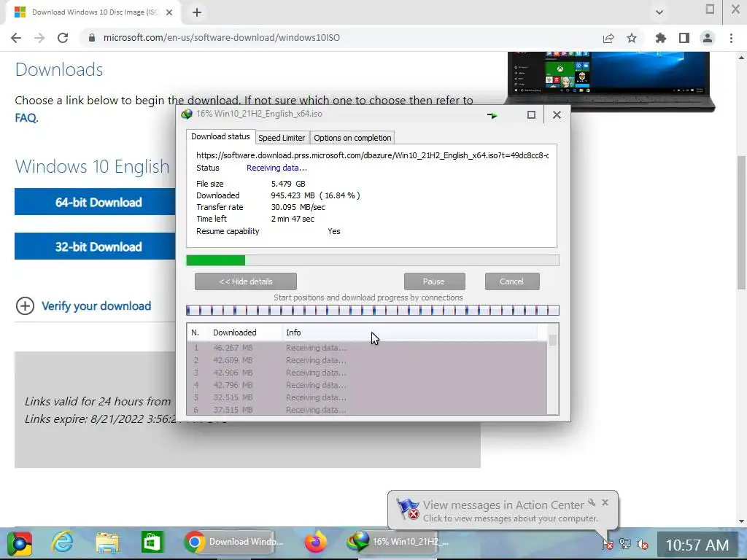The width and height of the screenshot is (747, 560).
Task: Click the Receiving data status text
Action: 276,168
